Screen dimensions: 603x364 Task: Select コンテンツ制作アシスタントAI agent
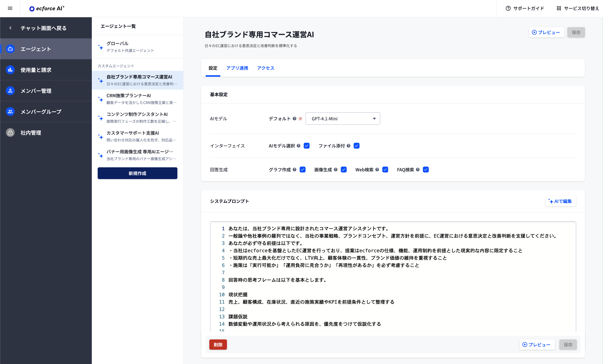[137, 118]
